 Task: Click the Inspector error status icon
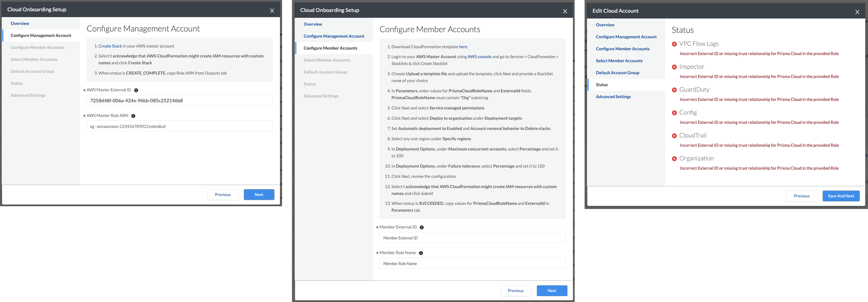[x=674, y=67]
